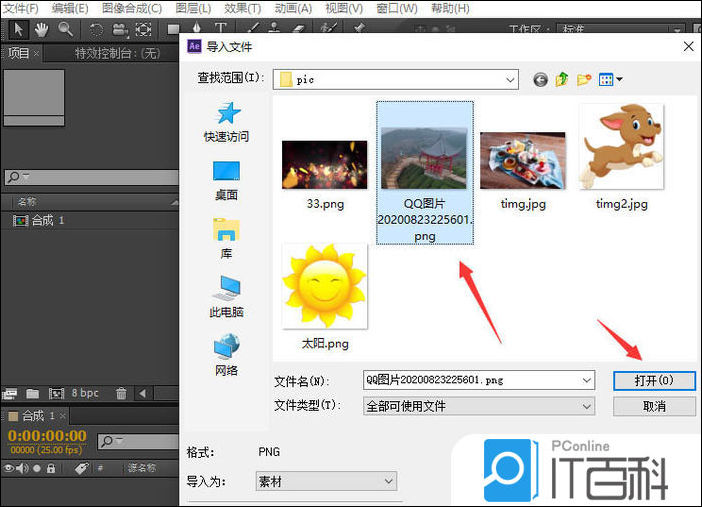
Task: Expand the 查找范围 pic folder dropdown
Action: [510, 79]
